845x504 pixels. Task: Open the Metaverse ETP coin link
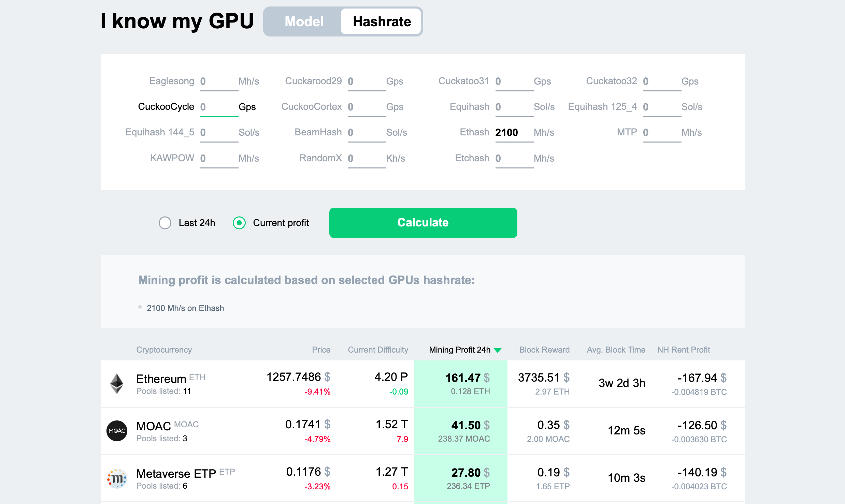pyautogui.click(x=176, y=474)
